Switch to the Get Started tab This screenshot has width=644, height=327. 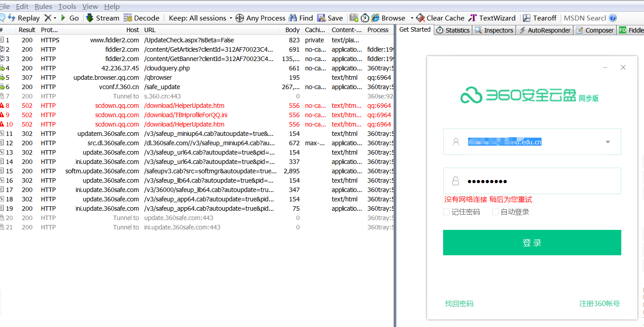tap(415, 29)
